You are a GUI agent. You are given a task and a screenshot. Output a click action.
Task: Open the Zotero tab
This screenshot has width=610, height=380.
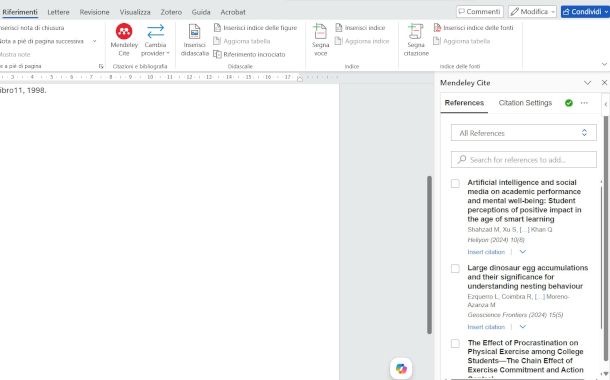(x=171, y=12)
